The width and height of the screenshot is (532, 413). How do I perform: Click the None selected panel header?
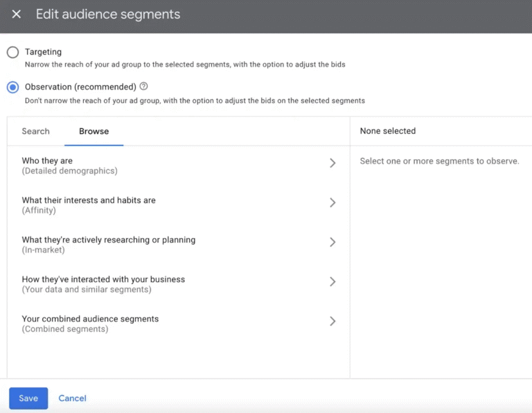point(388,131)
